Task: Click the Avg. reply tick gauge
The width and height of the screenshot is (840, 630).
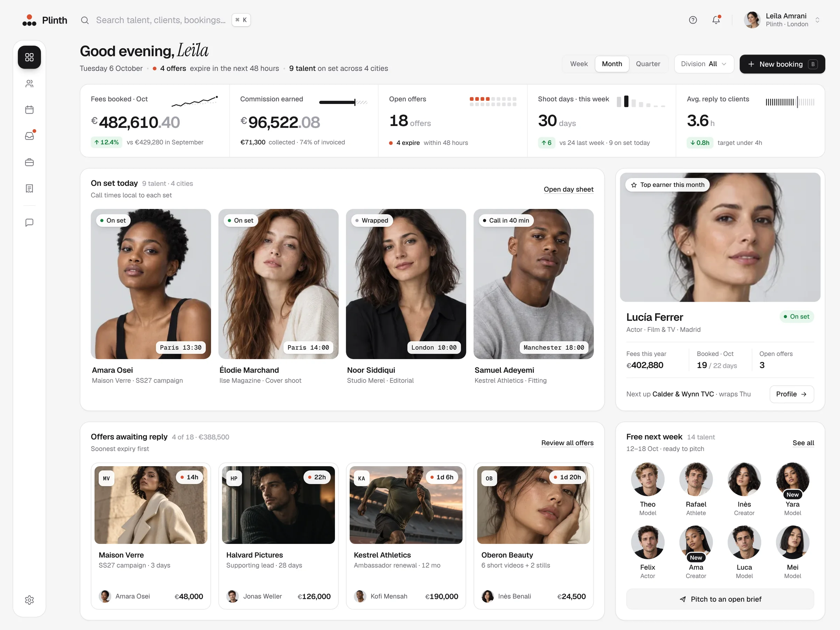Action: click(x=790, y=102)
